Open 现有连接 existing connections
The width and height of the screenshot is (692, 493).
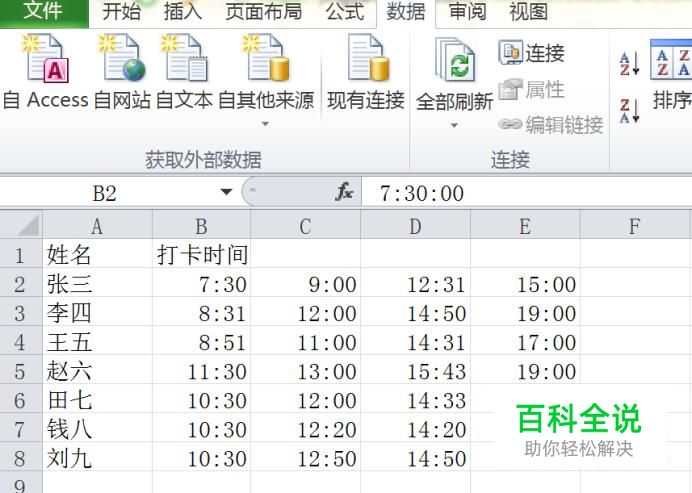tap(366, 73)
